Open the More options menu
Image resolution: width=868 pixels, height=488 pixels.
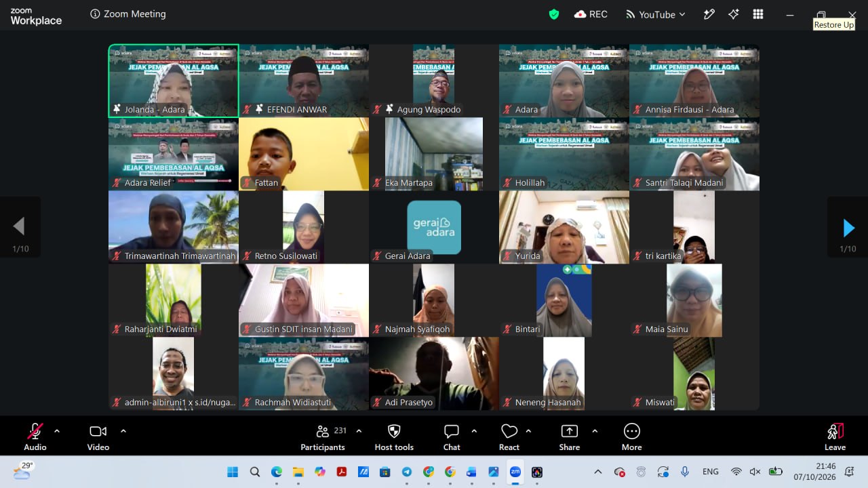click(x=631, y=436)
